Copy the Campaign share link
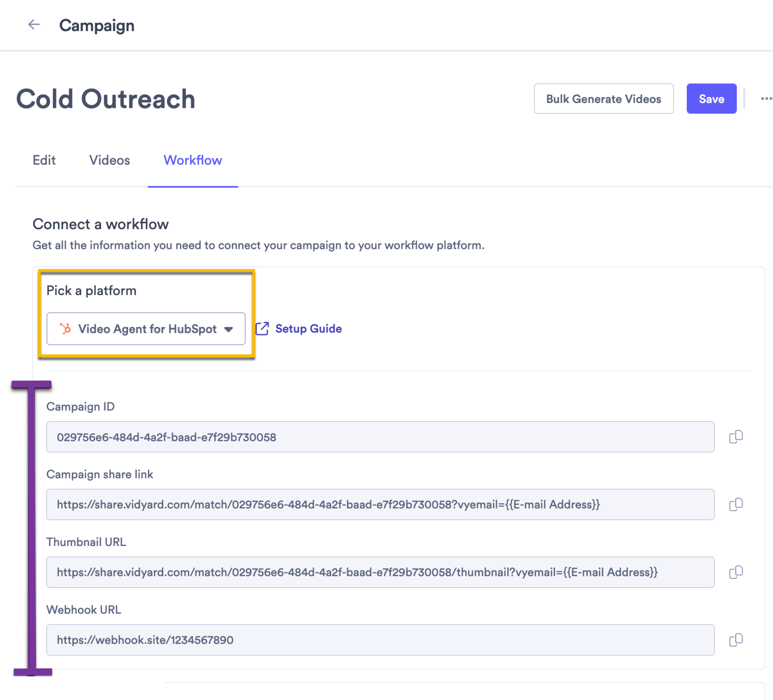Image resolution: width=773 pixels, height=700 pixels. tap(736, 504)
